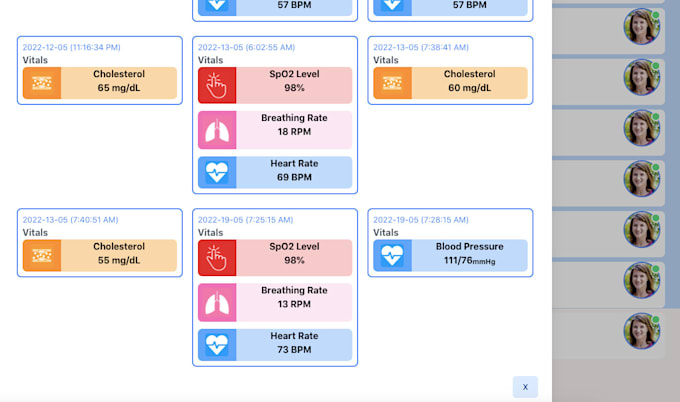Select the Cholesterol 55 mg/dL reading

pyautogui.click(x=119, y=255)
